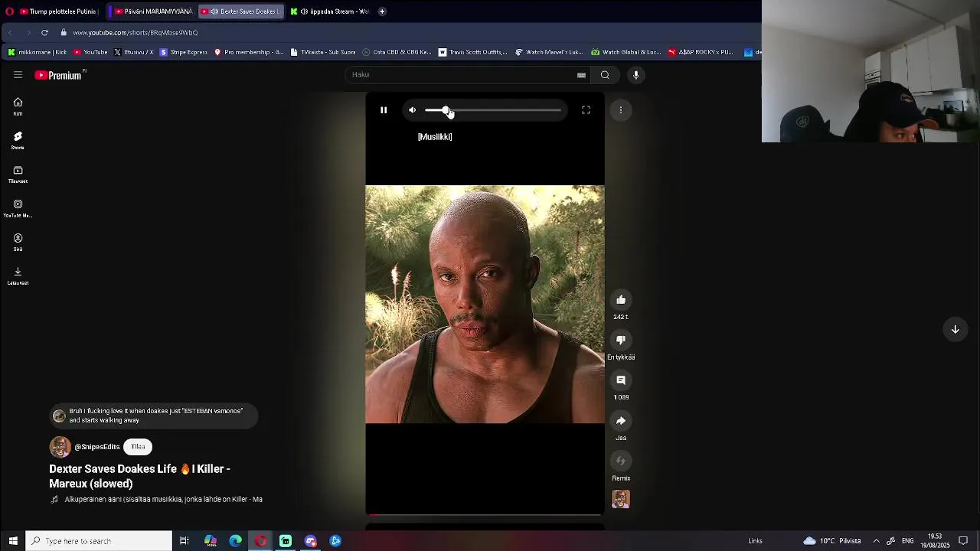Screen dimensions: 980x551
Task: Open Tilaukset subscriptions in the sidebar
Action: (x=18, y=174)
